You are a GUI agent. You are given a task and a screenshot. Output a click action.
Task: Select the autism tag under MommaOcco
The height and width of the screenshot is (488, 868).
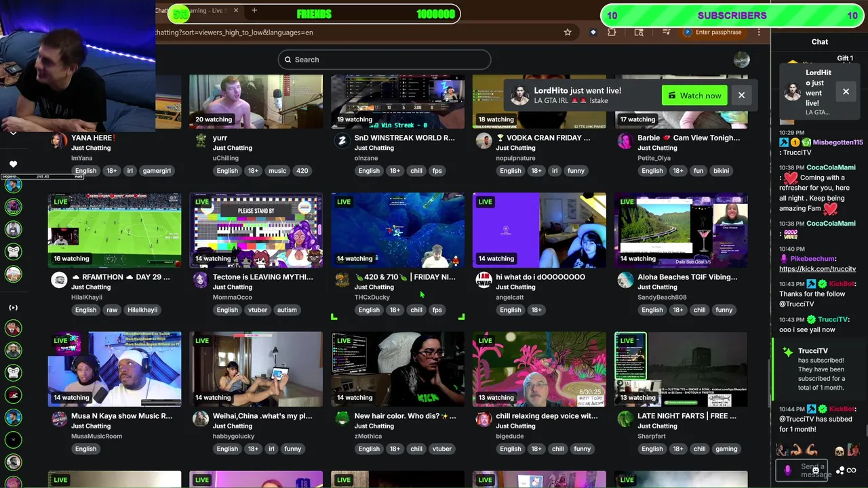(287, 310)
